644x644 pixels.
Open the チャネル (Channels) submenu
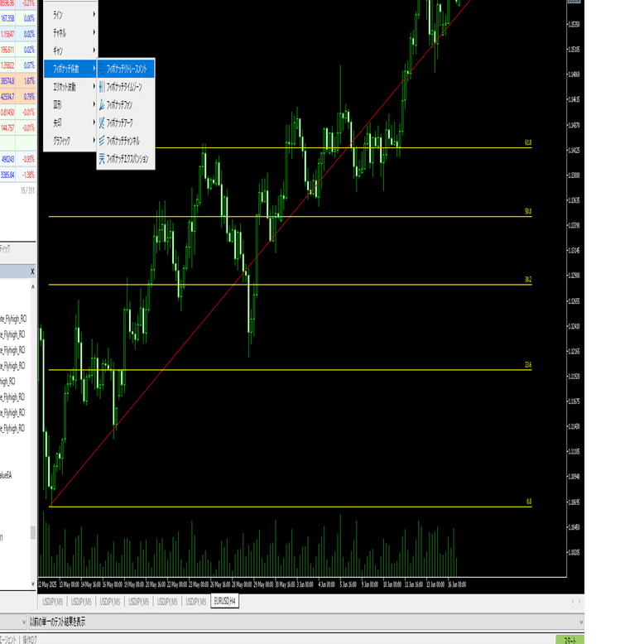click(70, 32)
